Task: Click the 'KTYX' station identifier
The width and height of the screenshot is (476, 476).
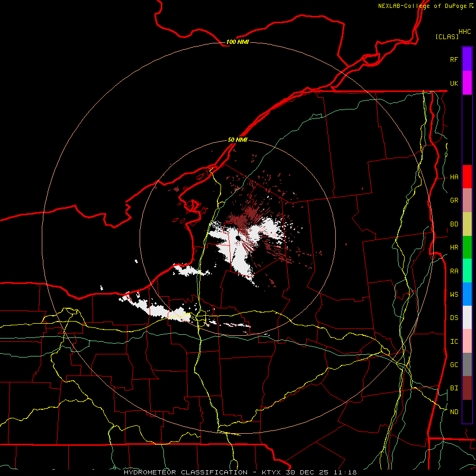Action: [x=272, y=472]
